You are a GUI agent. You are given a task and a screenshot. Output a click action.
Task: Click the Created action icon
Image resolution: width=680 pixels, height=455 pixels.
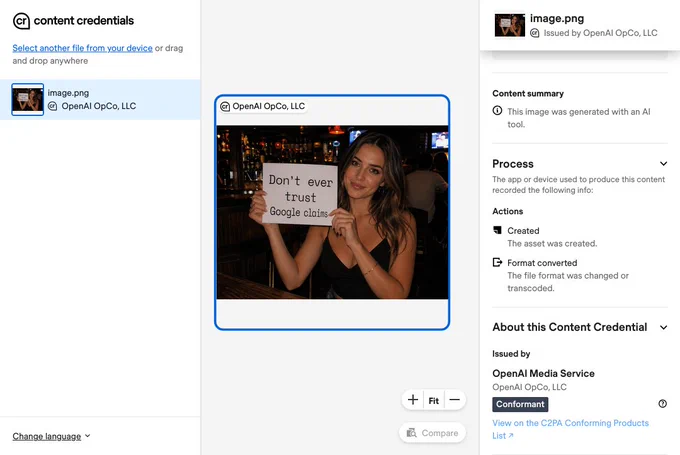pos(497,230)
